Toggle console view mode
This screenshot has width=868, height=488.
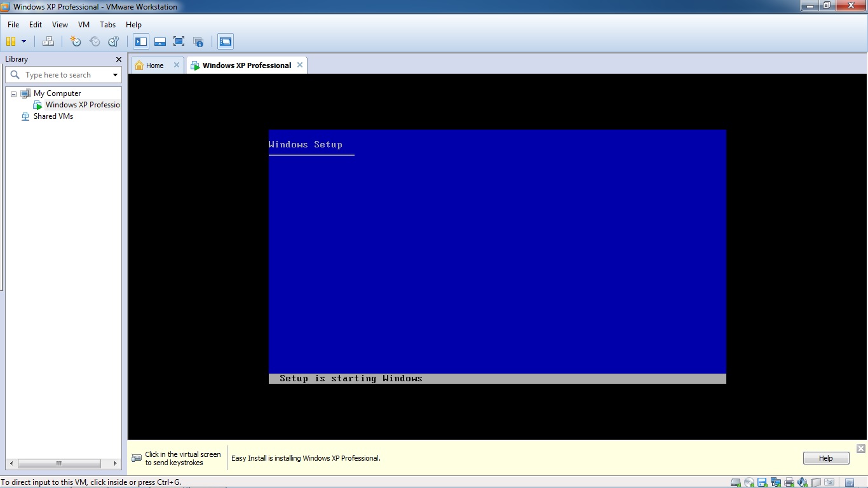pyautogui.click(x=225, y=41)
